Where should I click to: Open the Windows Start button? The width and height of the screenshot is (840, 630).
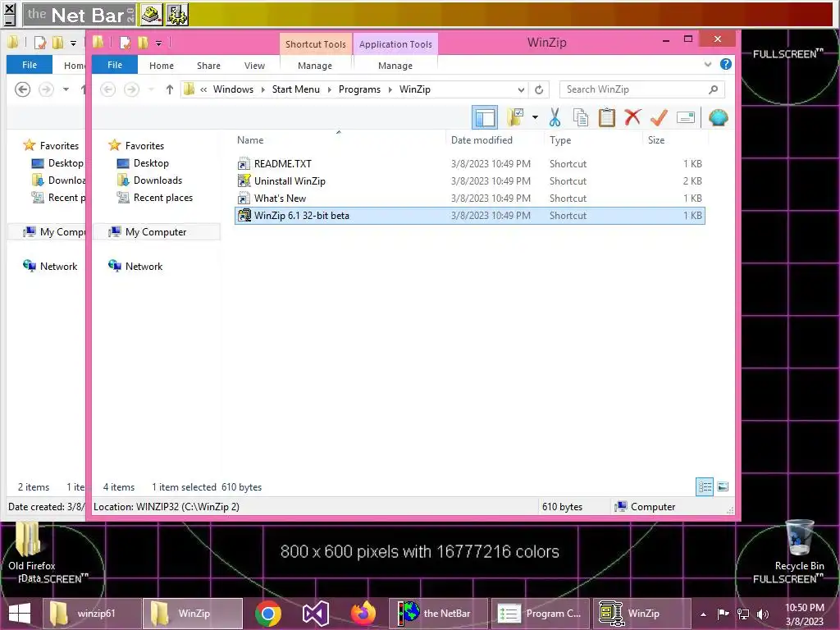tap(20, 614)
